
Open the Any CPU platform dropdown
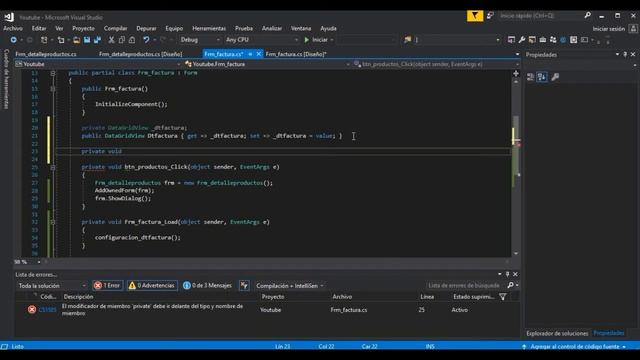pyautogui.click(x=262, y=40)
